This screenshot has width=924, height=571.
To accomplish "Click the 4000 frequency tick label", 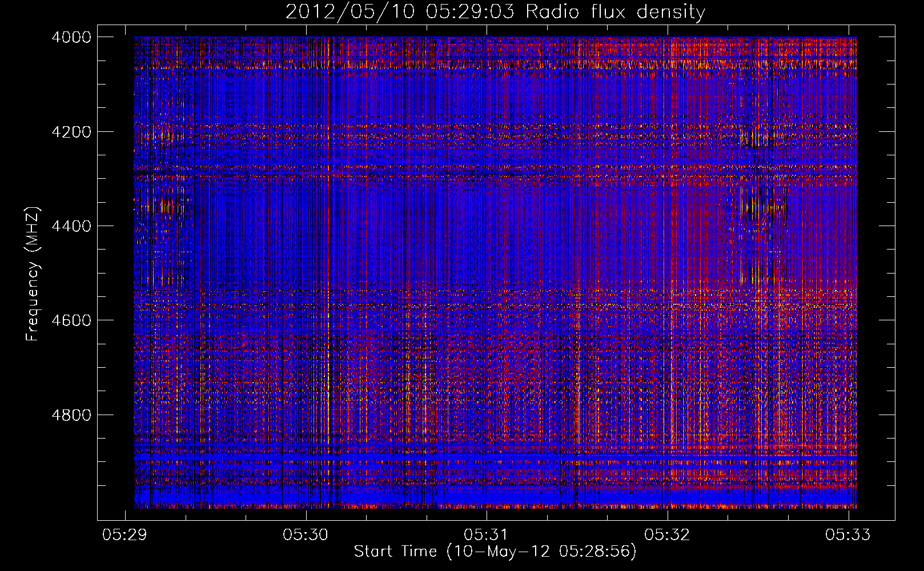I will click(71, 37).
